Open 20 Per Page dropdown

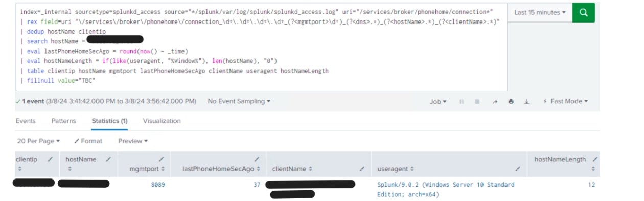(38, 141)
